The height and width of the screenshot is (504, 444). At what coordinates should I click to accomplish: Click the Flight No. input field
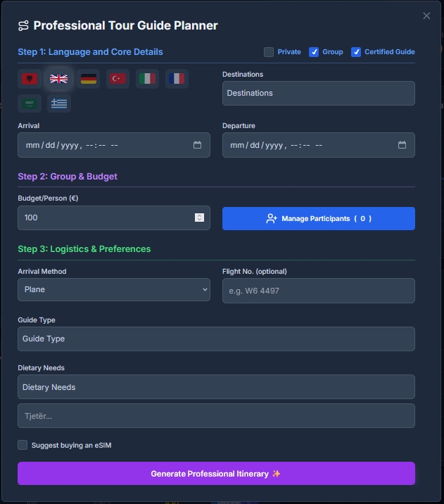point(318,290)
